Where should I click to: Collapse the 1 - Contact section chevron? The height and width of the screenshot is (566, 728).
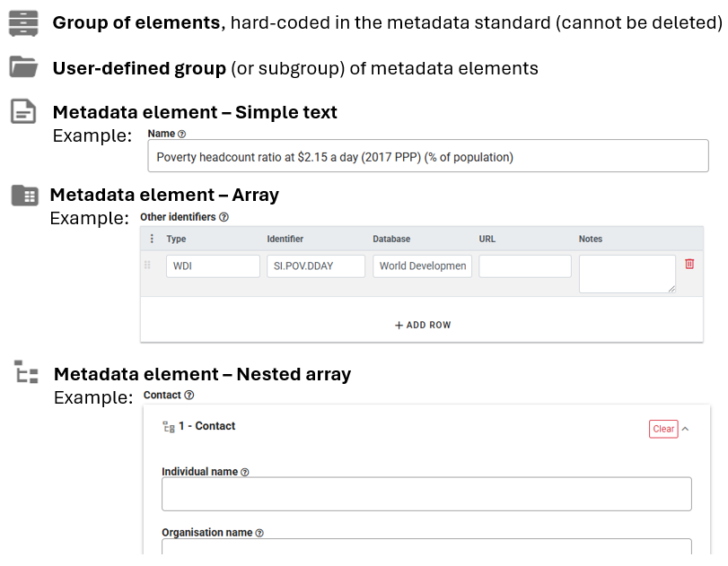686,429
